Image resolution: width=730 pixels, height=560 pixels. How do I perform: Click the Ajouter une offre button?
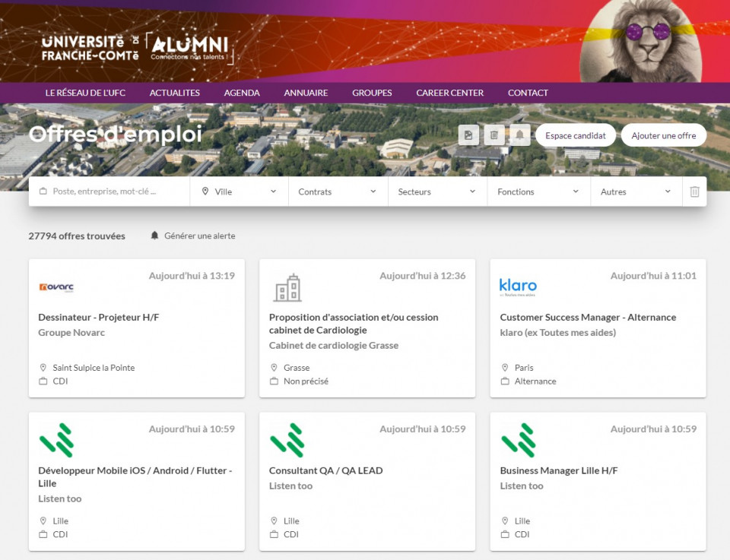tap(663, 135)
